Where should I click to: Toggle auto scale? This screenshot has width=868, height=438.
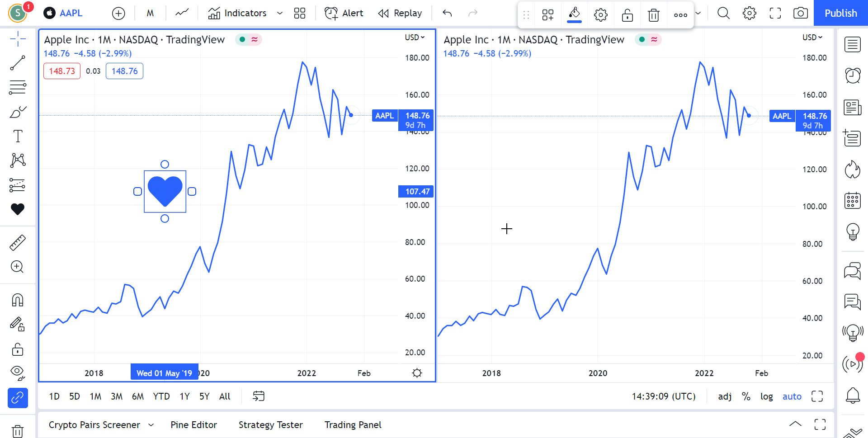tap(792, 396)
